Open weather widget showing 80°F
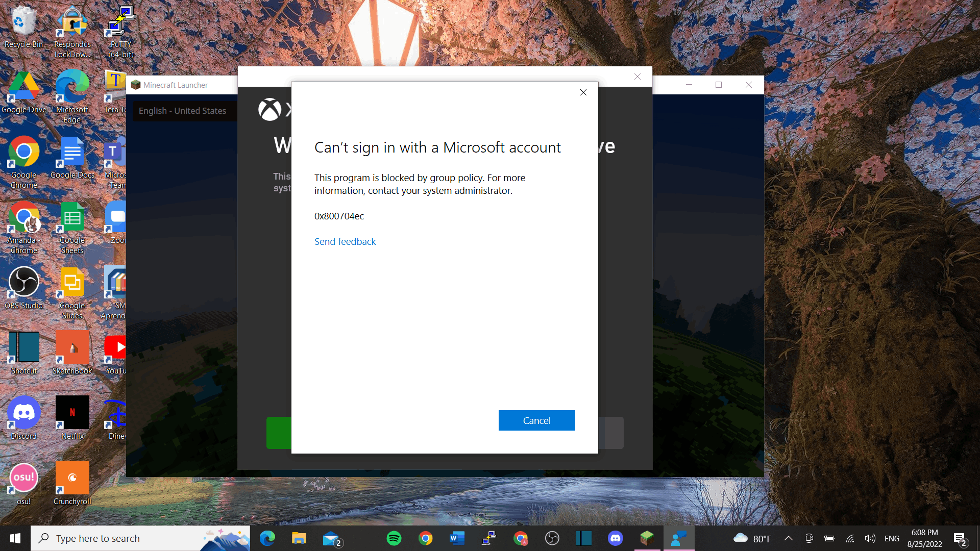980x551 pixels. coord(752,538)
